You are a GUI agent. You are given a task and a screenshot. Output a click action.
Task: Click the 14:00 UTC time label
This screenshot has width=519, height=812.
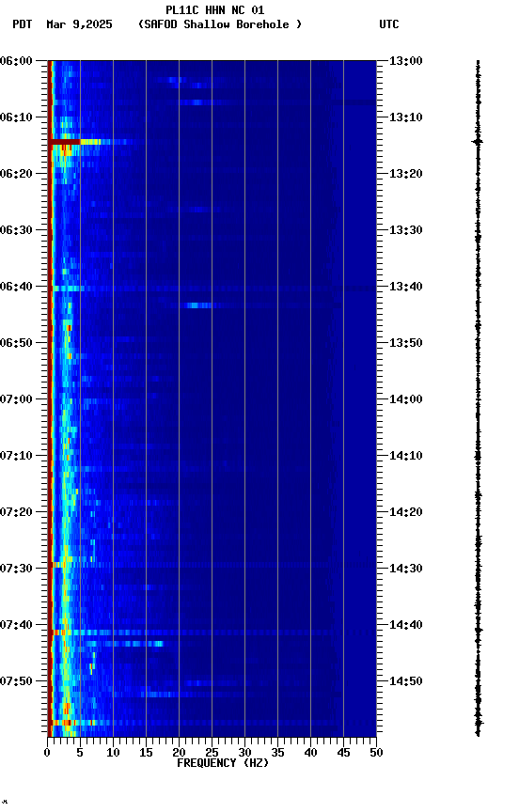[406, 399]
